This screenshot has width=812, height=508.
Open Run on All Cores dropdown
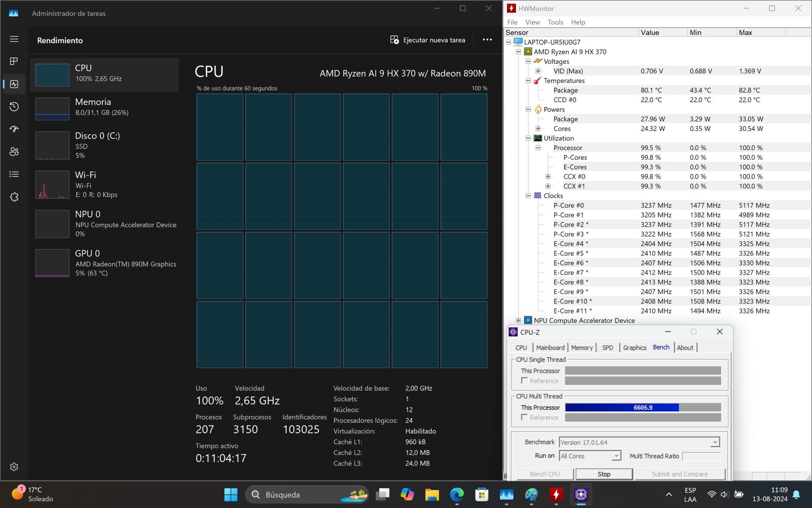[x=590, y=456]
